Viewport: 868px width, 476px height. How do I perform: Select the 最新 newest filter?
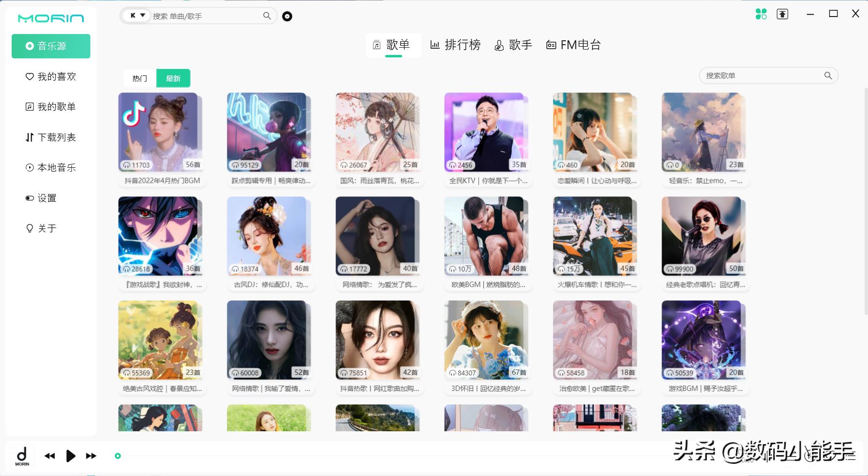[x=173, y=78]
